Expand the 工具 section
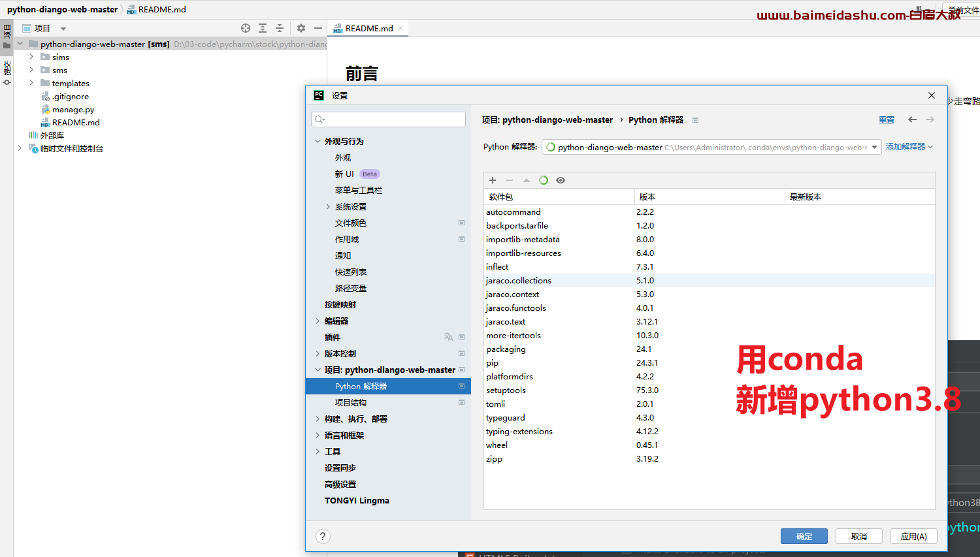The width and height of the screenshot is (980, 557). tap(318, 451)
